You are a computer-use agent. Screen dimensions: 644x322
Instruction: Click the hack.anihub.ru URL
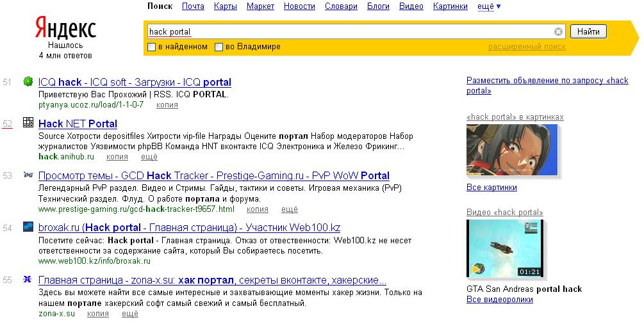point(66,157)
